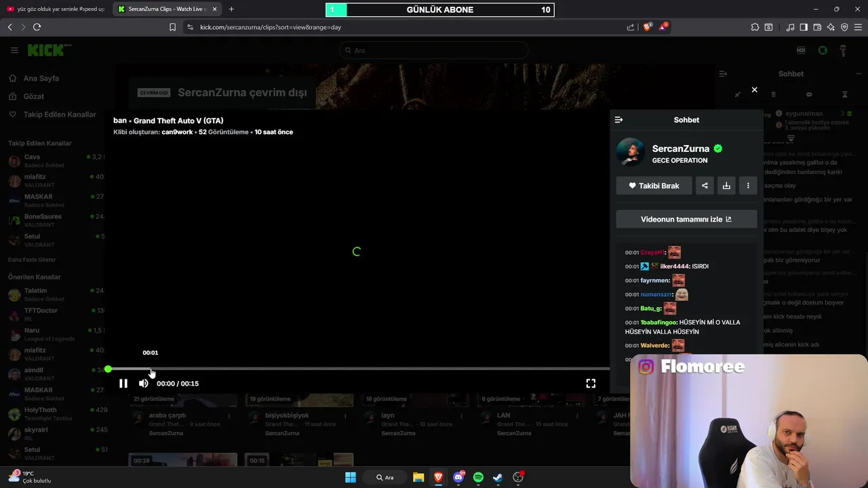Click Takibi Bırak unfollow button
Screen dimensions: 868x488
click(654, 186)
